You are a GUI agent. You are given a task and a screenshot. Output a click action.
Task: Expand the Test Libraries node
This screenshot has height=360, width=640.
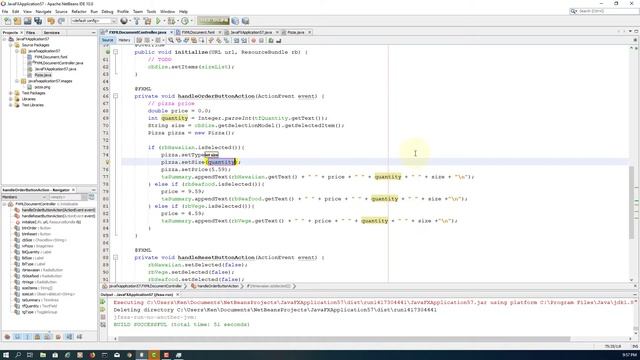coord(11,105)
